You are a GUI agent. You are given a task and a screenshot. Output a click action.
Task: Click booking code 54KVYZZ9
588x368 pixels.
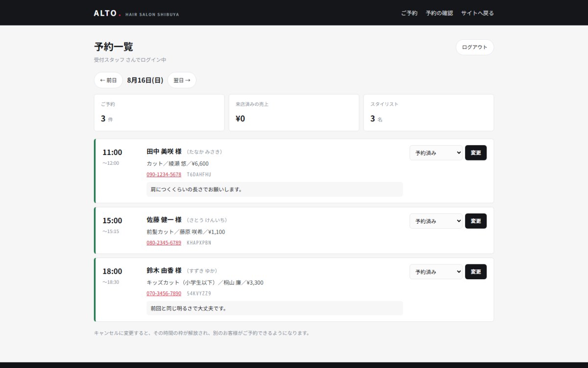pos(199,293)
